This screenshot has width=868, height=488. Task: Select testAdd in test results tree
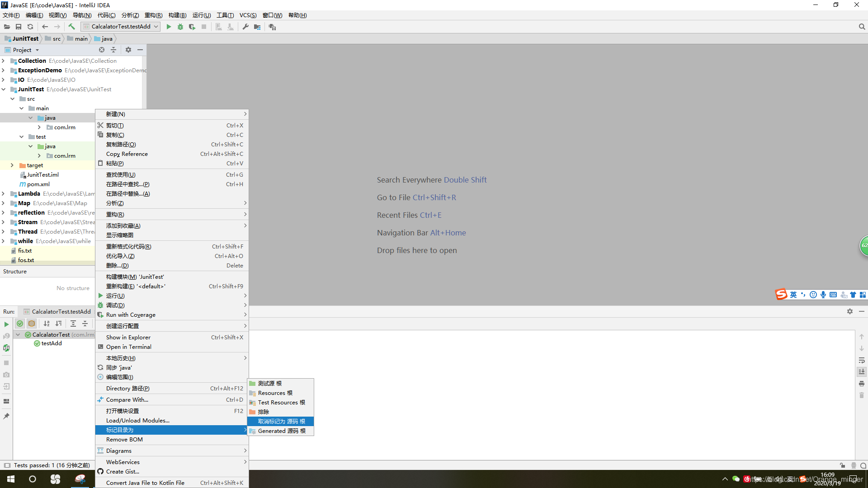[x=48, y=343]
